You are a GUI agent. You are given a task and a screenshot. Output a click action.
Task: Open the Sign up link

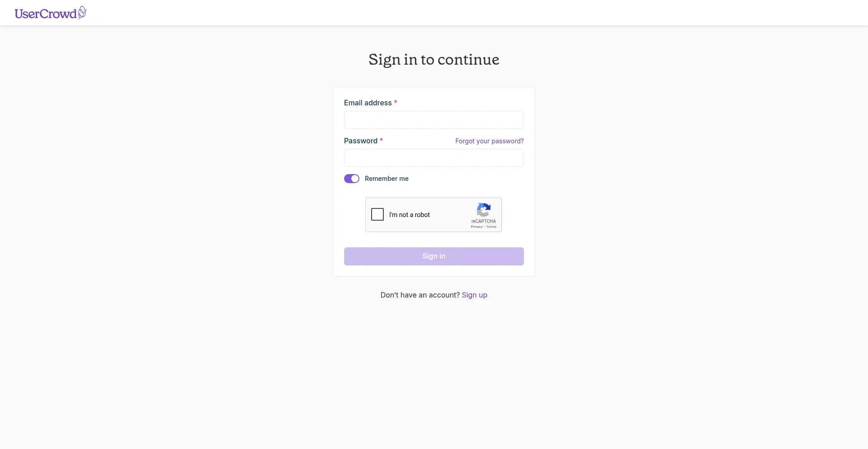click(474, 295)
